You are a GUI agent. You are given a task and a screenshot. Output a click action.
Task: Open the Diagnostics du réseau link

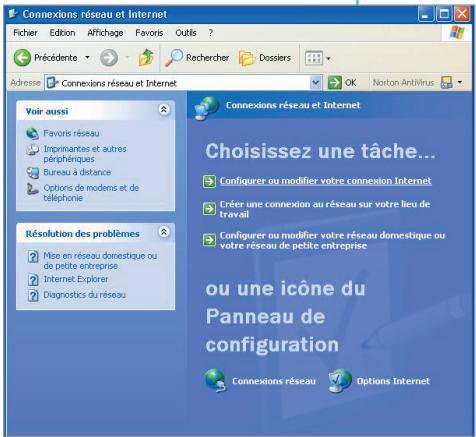pyautogui.click(x=85, y=295)
